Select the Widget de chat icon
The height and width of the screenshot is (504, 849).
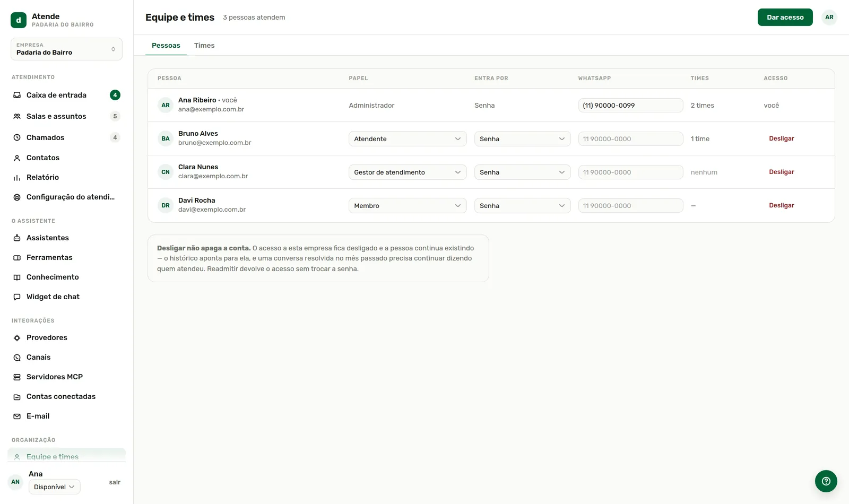tap(17, 297)
